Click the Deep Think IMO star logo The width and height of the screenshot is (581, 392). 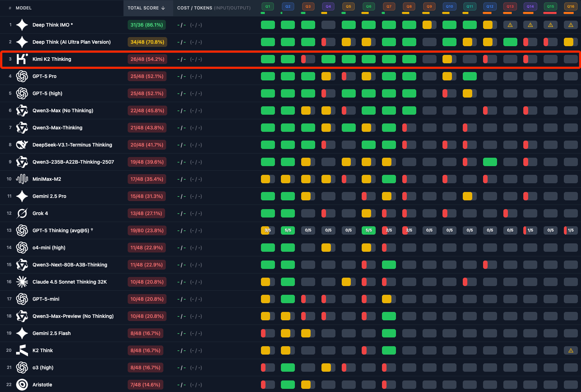[x=22, y=25]
